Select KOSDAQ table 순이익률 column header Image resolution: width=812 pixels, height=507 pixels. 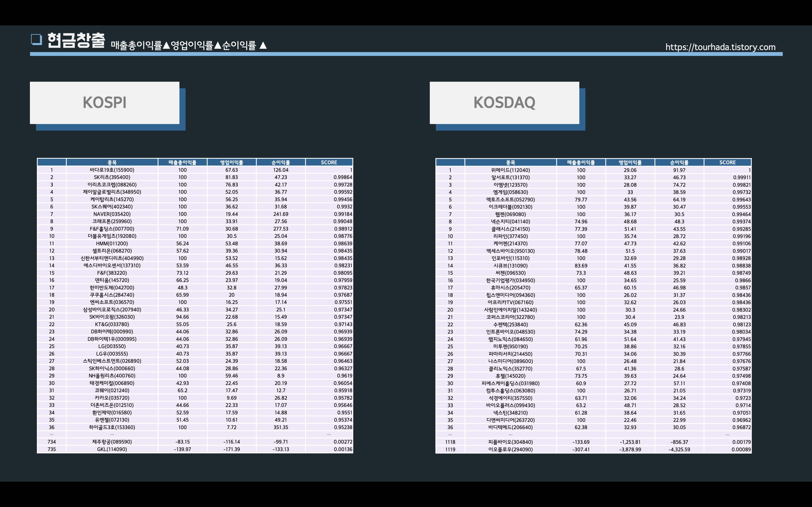[x=679, y=162]
